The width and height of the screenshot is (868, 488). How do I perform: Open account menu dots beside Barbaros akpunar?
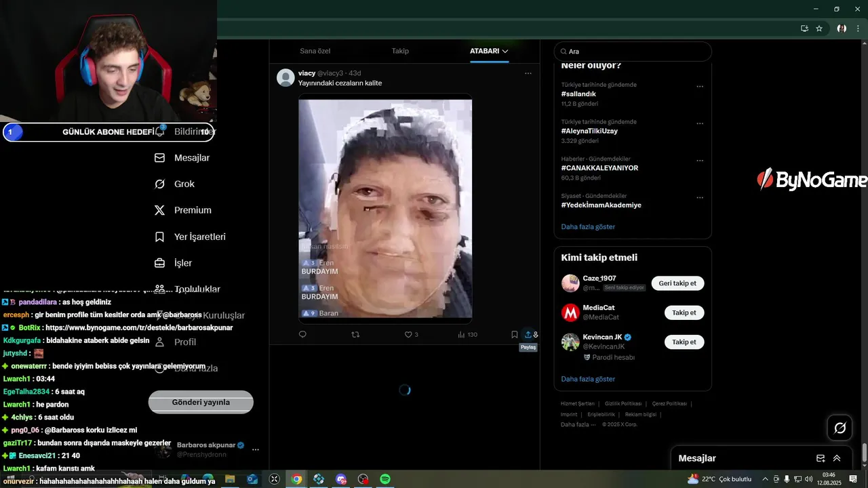coord(256,449)
